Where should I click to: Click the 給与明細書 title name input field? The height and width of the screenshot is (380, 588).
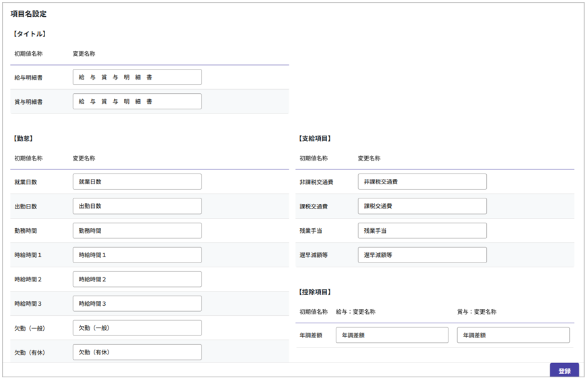click(x=137, y=77)
